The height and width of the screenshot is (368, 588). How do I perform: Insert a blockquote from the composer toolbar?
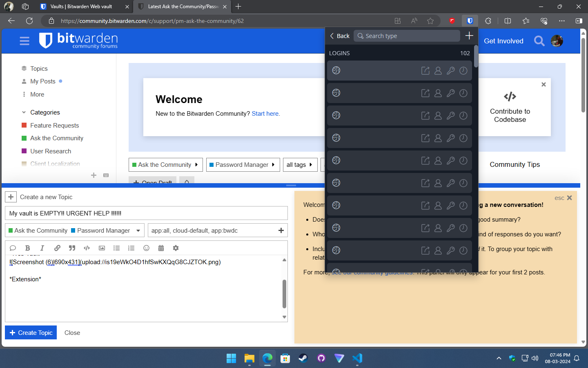click(72, 248)
